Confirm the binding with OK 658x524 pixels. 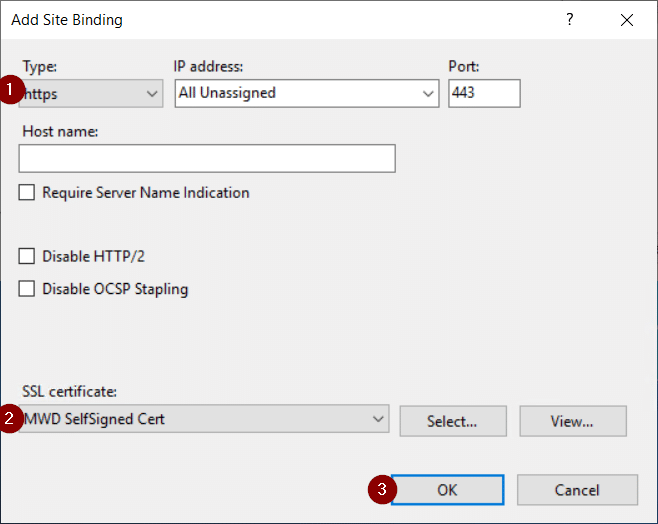tap(447, 490)
